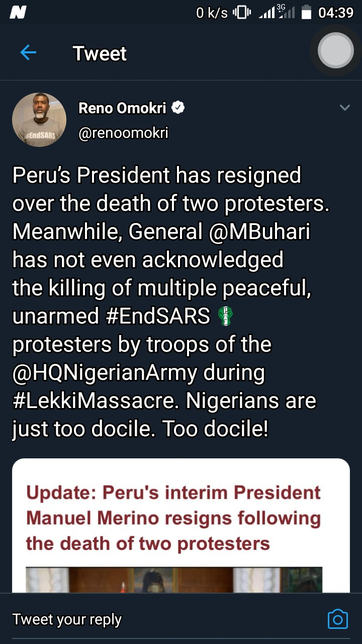
Task: Expand the tweet options chevron
Action: coord(344,108)
